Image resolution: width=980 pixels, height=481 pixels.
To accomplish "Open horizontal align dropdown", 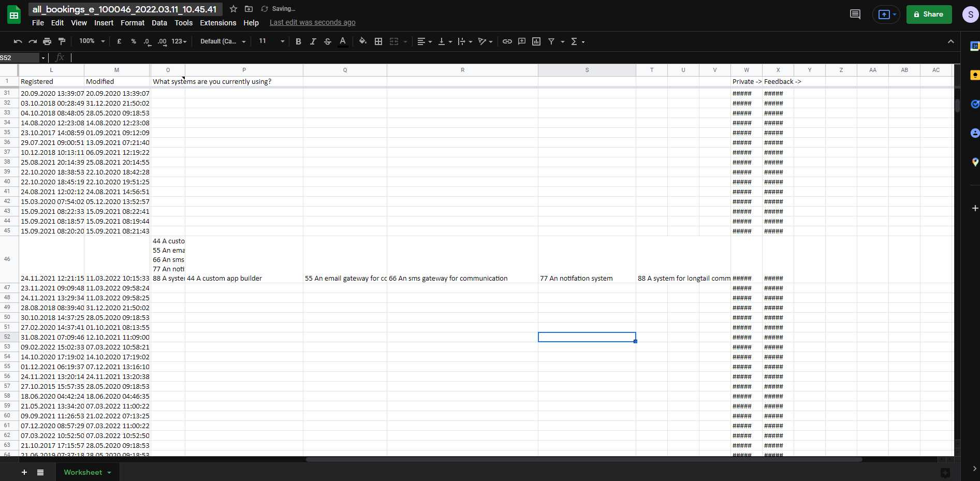I will point(425,41).
